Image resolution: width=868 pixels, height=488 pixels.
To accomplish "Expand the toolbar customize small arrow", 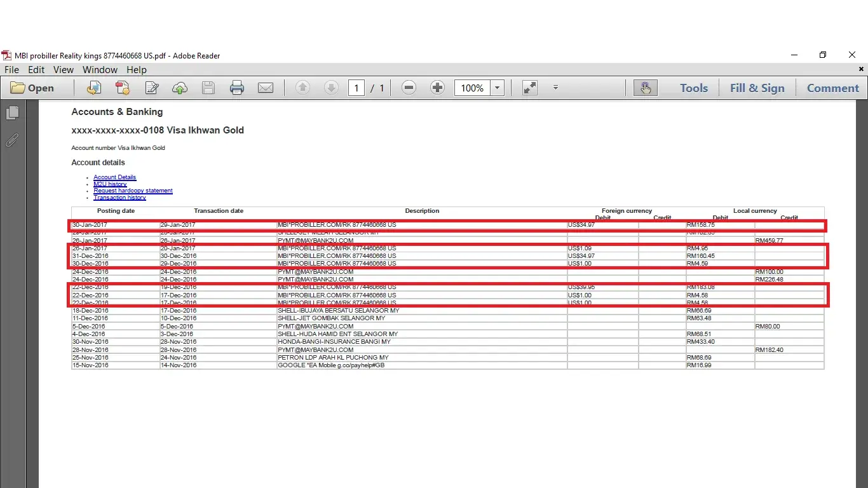I will point(555,88).
